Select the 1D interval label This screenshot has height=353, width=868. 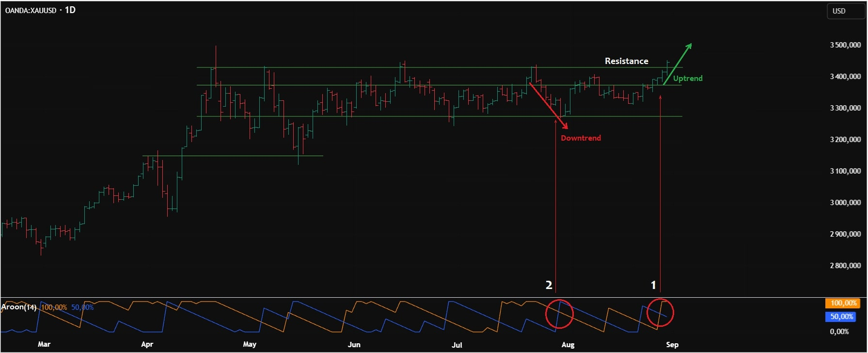point(70,10)
